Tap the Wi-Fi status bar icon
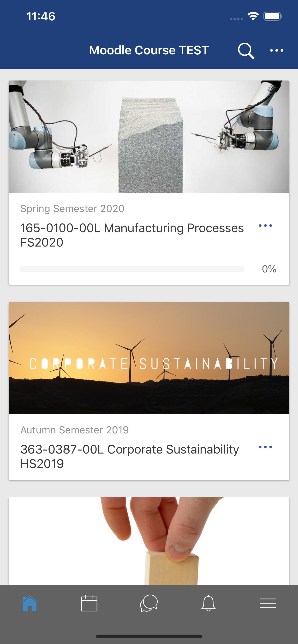Screen dimensions: 298x644 pyautogui.click(x=253, y=16)
